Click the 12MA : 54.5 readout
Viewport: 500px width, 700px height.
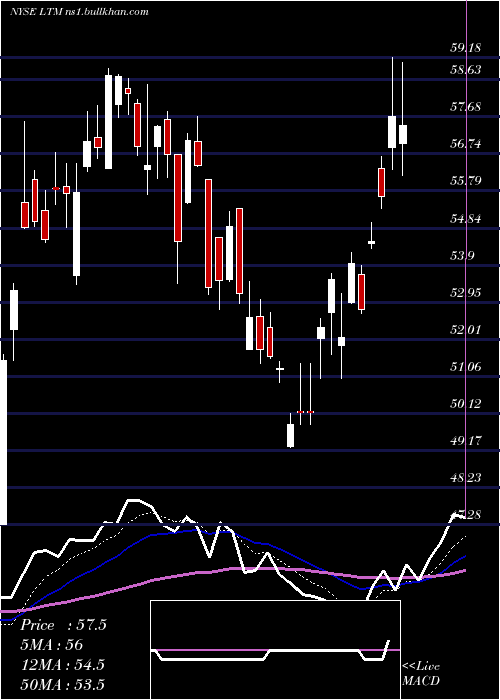[62, 665]
